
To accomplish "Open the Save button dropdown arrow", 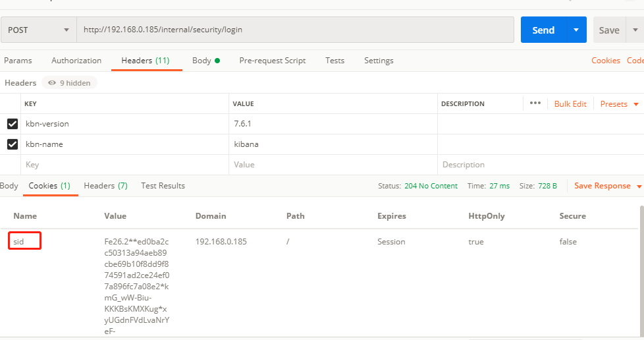I will [635, 30].
